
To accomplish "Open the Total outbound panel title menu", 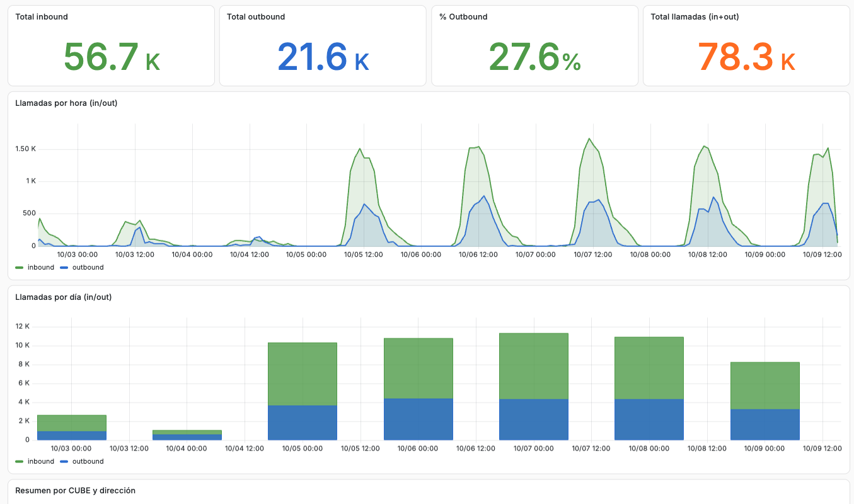I will point(256,17).
